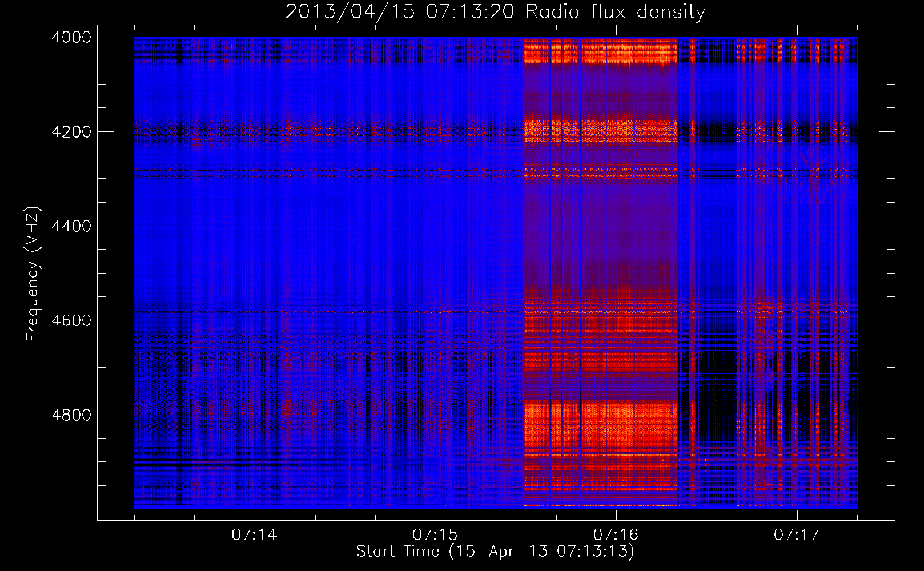The image size is (924, 571).
Task: Click the 'Frequency (MHZ)' y-axis title
Action: click(33, 274)
